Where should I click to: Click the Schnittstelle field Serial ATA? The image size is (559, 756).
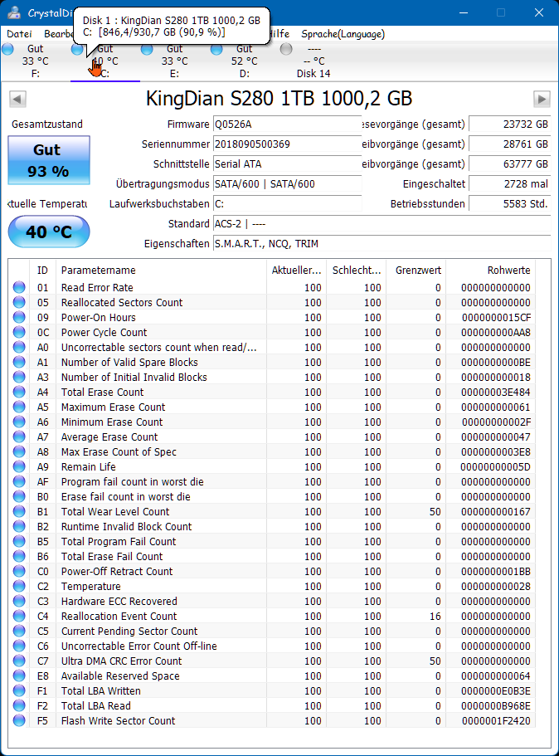pyautogui.click(x=287, y=164)
